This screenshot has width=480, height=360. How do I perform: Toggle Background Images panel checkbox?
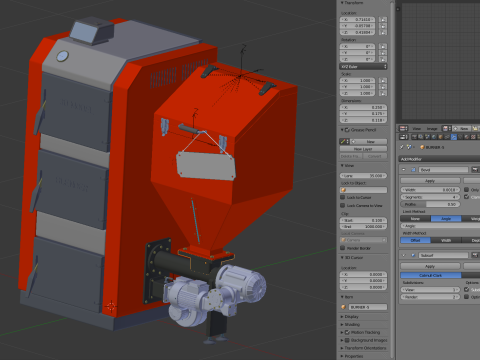(x=347, y=340)
